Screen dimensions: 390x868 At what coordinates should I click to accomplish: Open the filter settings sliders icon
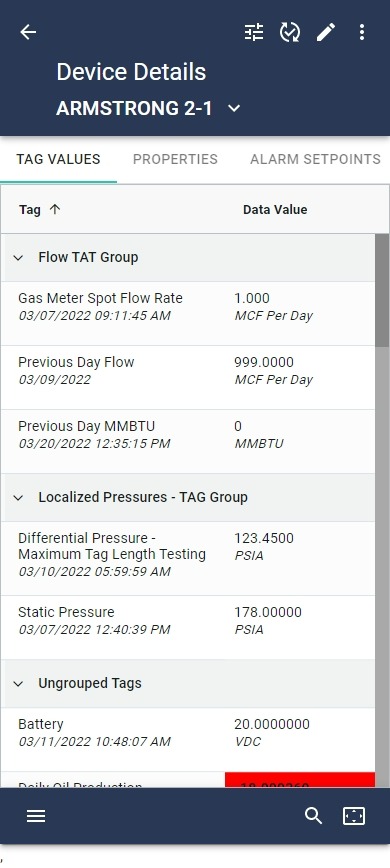254,33
